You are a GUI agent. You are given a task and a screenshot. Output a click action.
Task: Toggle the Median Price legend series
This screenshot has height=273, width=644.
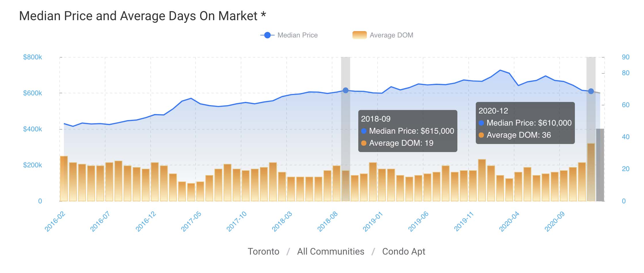click(297, 35)
